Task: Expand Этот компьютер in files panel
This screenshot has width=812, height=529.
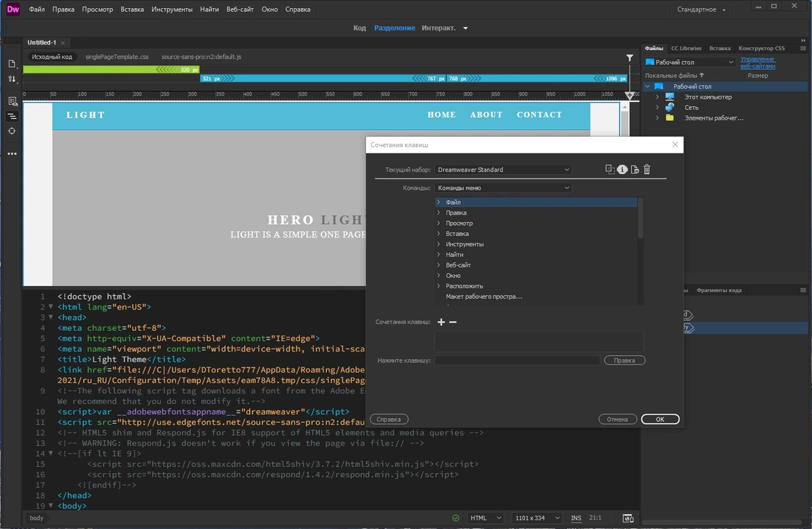Action: 657,97
